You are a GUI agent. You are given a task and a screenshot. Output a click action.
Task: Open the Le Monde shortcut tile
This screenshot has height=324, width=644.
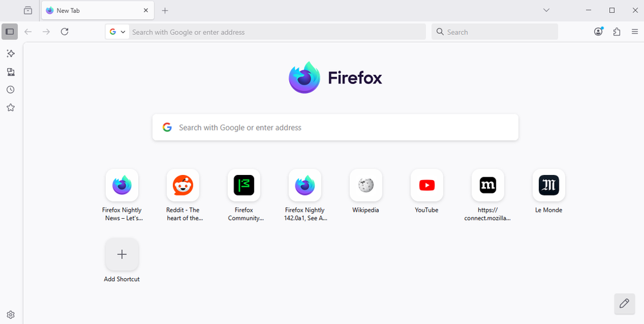pos(548,185)
